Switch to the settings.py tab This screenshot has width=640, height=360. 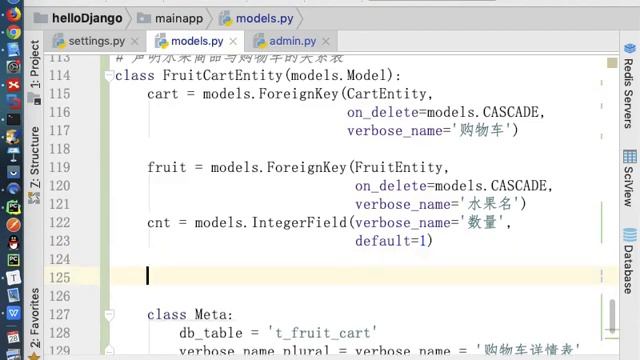(x=96, y=41)
